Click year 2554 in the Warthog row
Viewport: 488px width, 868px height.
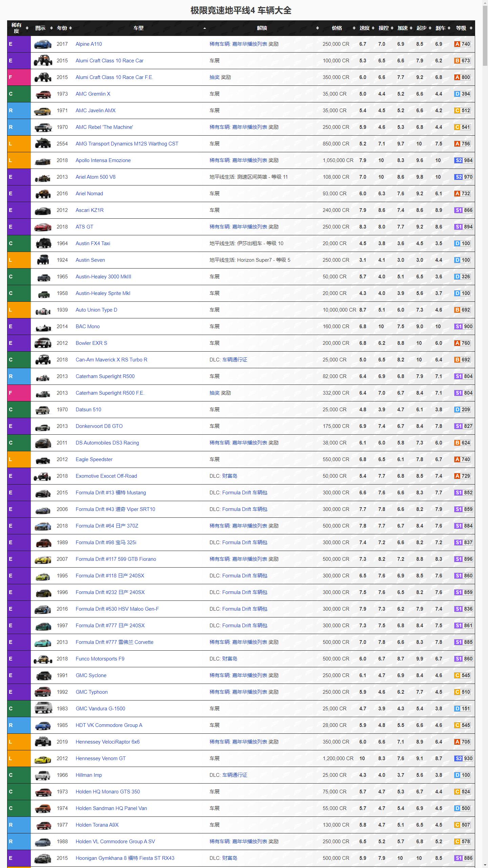(62, 144)
